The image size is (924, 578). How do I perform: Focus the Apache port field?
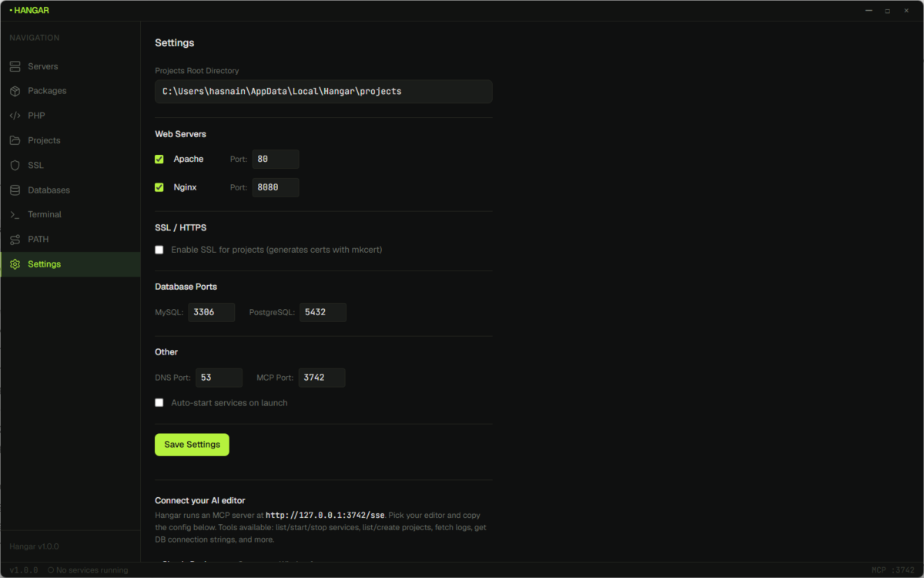tap(276, 160)
